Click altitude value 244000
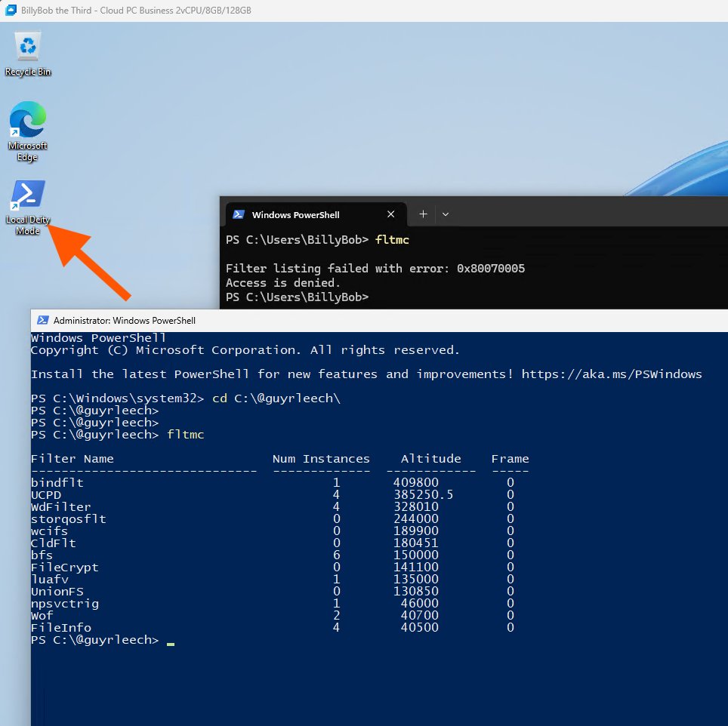This screenshot has width=728, height=726. click(416, 518)
